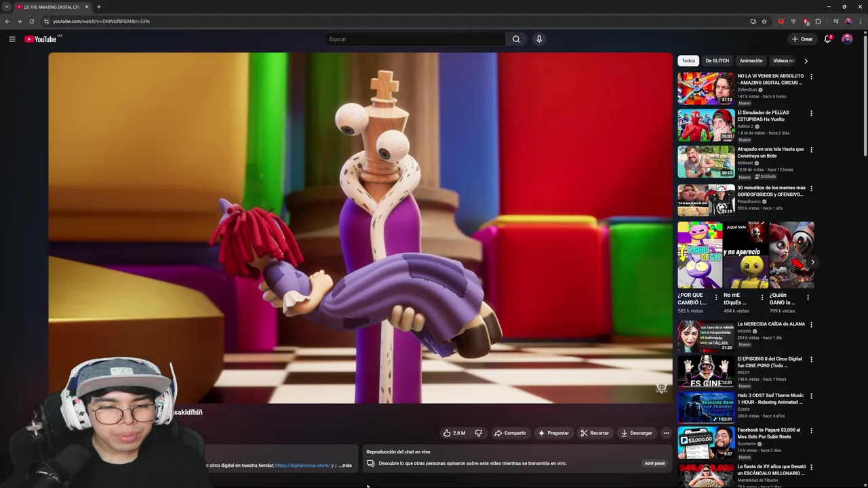Select the Animación filter chip
The image size is (868, 488).
point(751,61)
